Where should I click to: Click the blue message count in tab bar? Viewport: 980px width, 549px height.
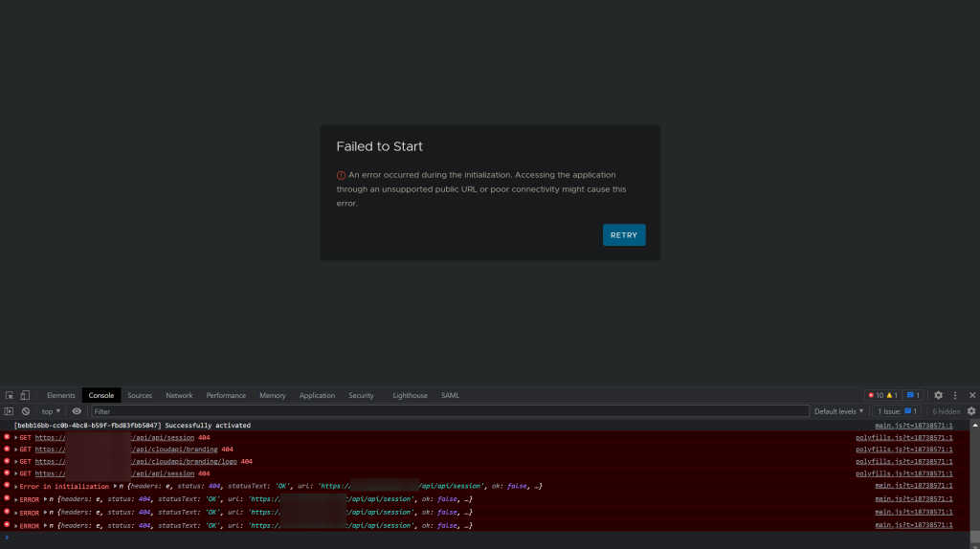[913, 395]
